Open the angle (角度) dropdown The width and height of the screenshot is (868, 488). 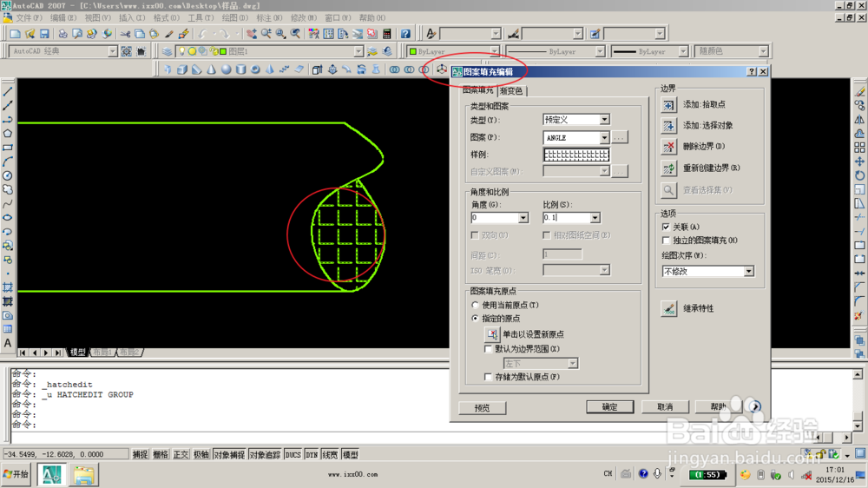click(x=523, y=218)
